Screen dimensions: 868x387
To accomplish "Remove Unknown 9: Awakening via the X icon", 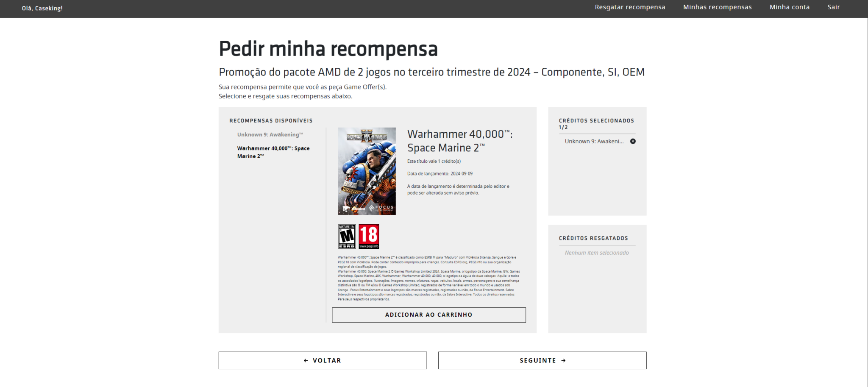I will 633,141.
